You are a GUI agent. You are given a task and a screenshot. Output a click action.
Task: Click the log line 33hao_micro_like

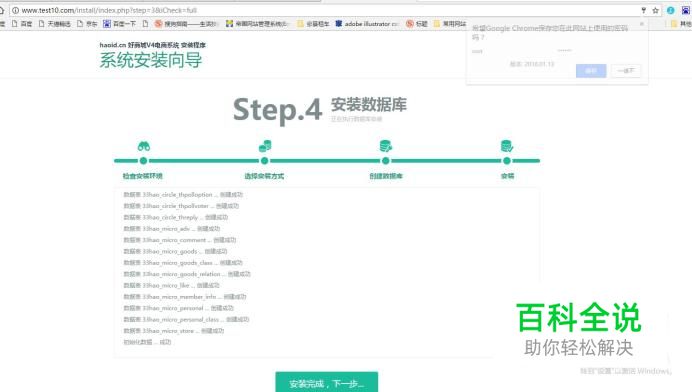click(171, 286)
